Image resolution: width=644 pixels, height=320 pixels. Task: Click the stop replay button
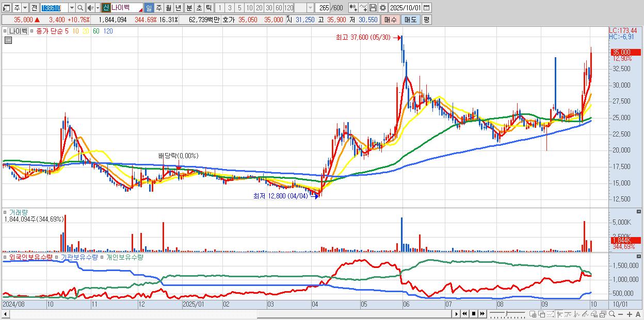[x=473, y=314]
